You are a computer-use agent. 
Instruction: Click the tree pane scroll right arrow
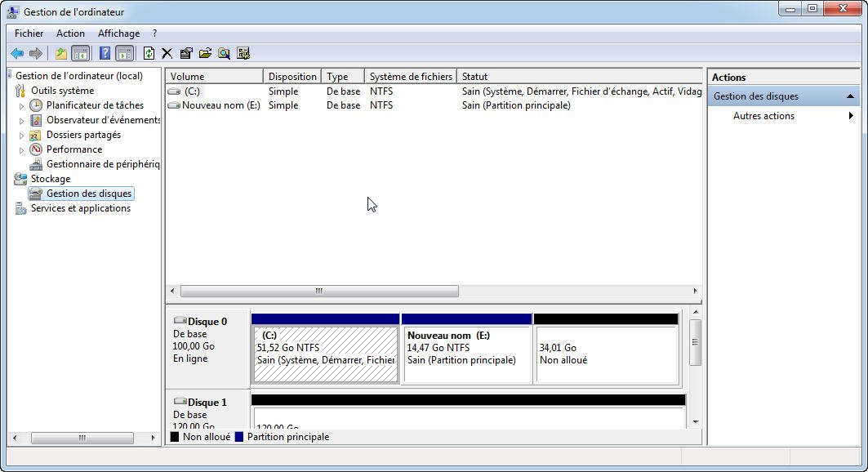click(x=154, y=438)
